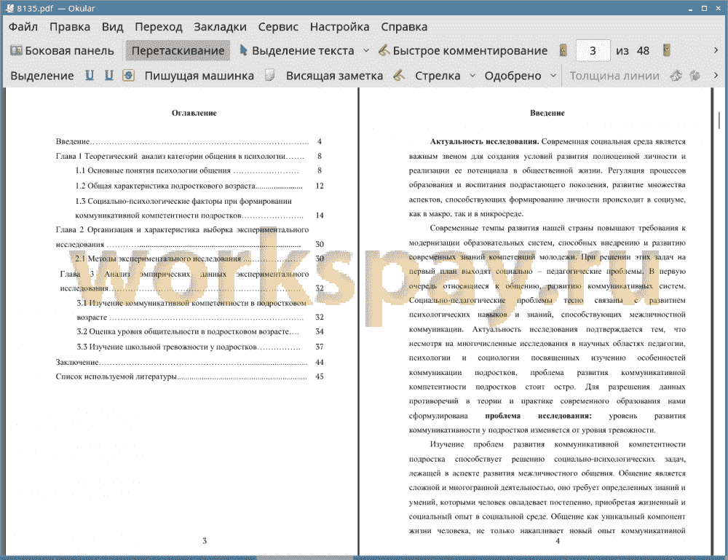728x560 pixels.
Task: Expand top toolbar overflow chevron
Action: pos(716,50)
